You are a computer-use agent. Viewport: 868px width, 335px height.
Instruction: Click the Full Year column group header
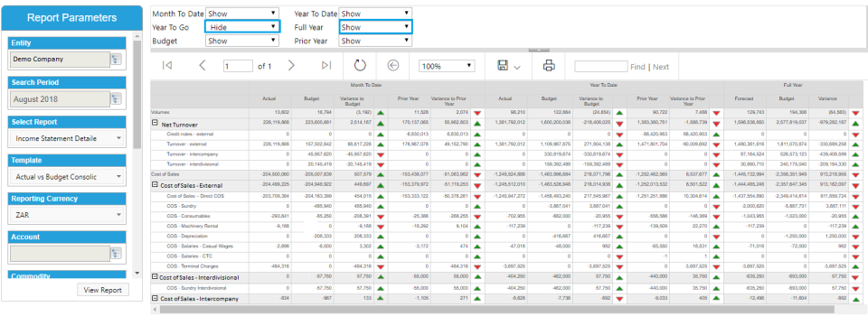pos(793,85)
